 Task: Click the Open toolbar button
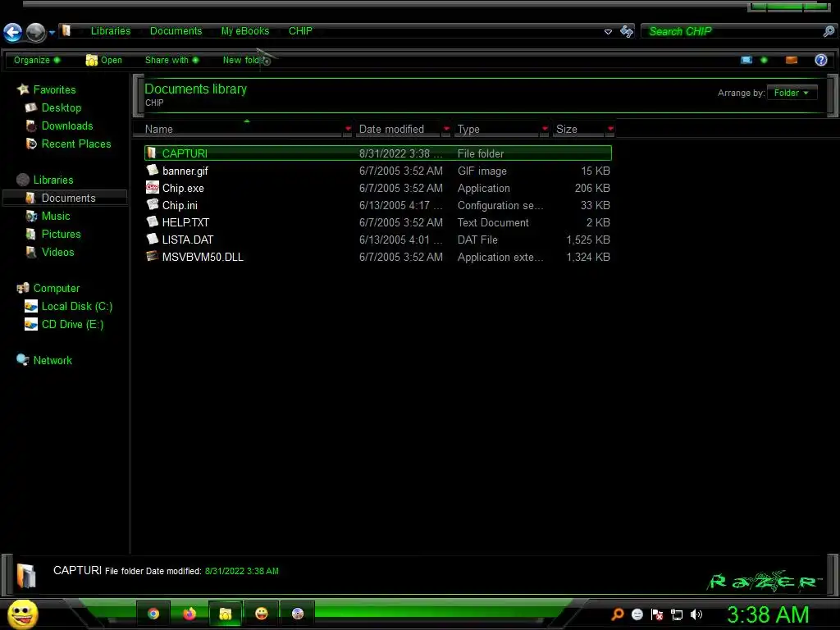pyautogui.click(x=104, y=60)
